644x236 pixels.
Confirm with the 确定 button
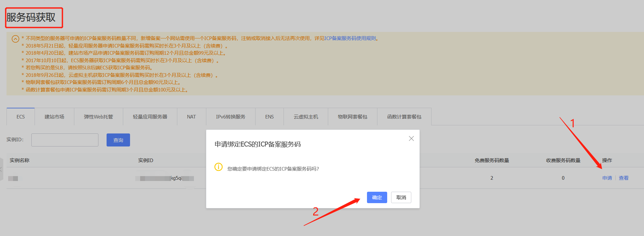pyautogui.click(x=377, y=197)
